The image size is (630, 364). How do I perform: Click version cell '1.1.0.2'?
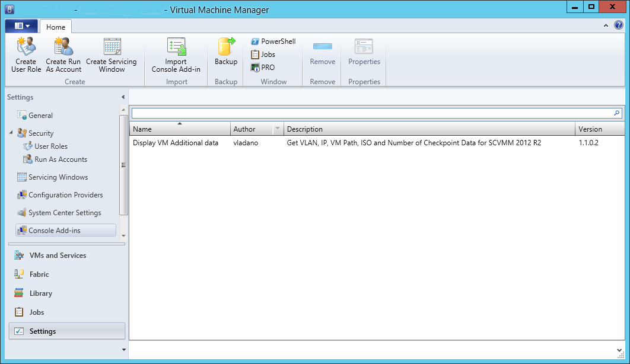pyautogui.click(x=588, y=143)
